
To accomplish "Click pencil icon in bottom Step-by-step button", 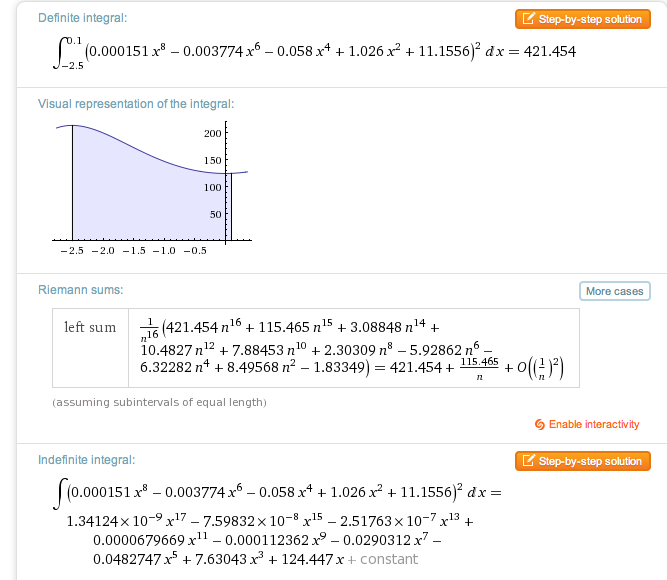I will pyautogui.click(x=528, y=461).
